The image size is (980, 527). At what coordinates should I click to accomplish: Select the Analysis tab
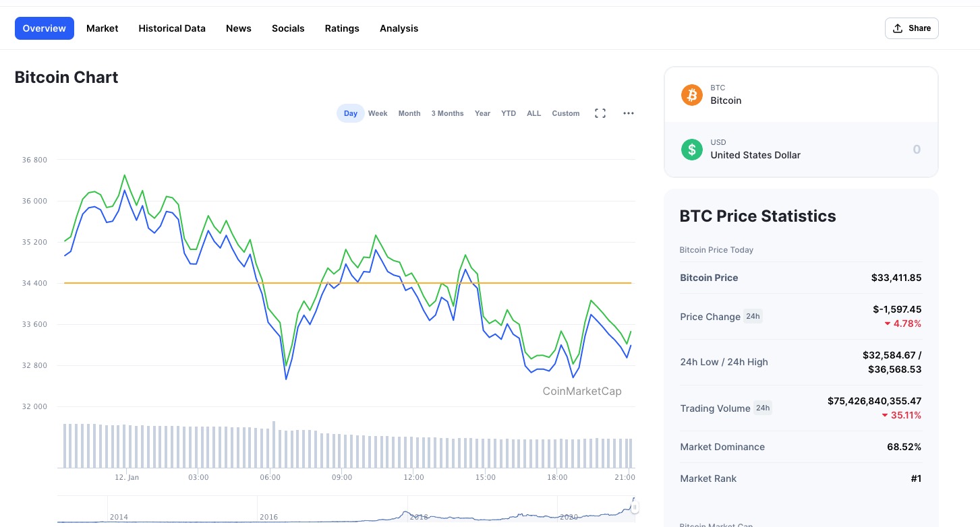point(399,28)
